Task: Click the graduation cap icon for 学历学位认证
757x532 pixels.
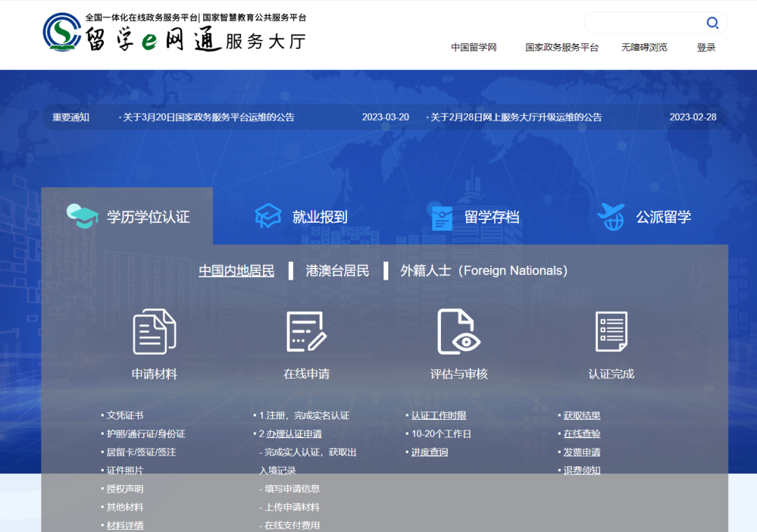Action: pos(82,216)
